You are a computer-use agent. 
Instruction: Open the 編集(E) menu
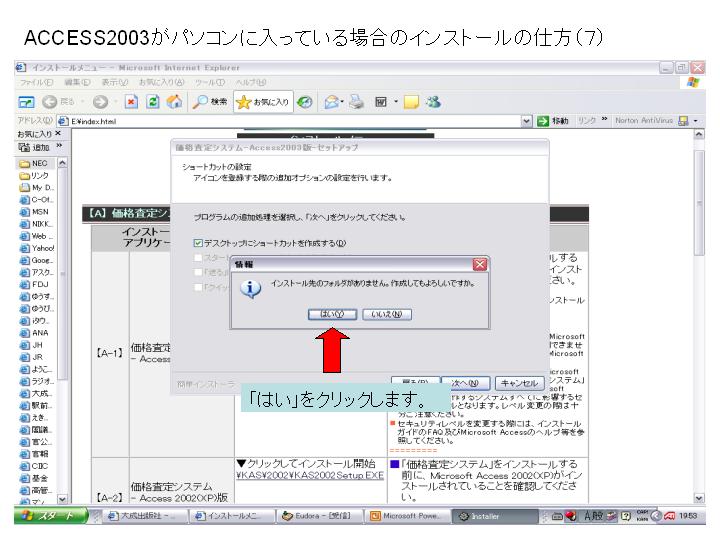click(77, 82)
